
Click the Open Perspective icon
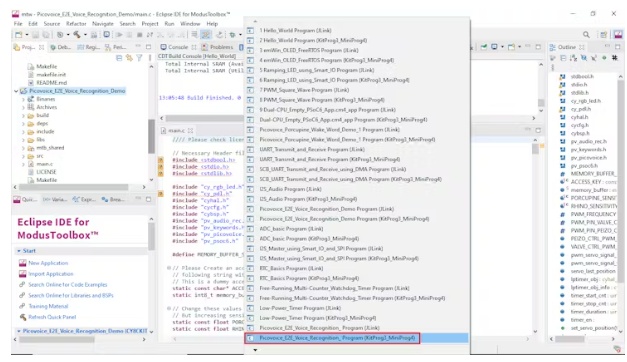coord(603,35)
